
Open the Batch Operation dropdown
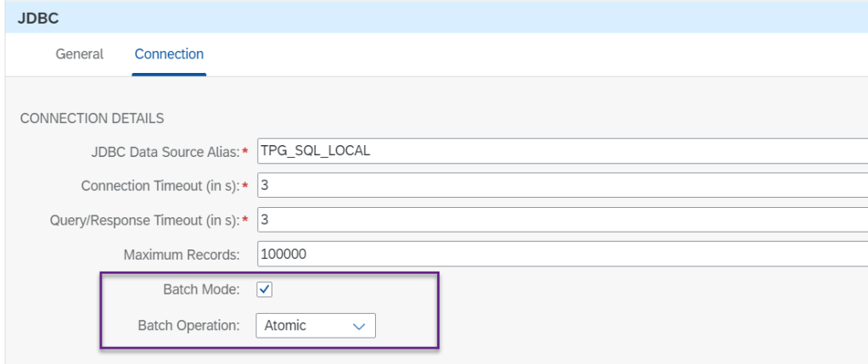[x=315, y=325]
